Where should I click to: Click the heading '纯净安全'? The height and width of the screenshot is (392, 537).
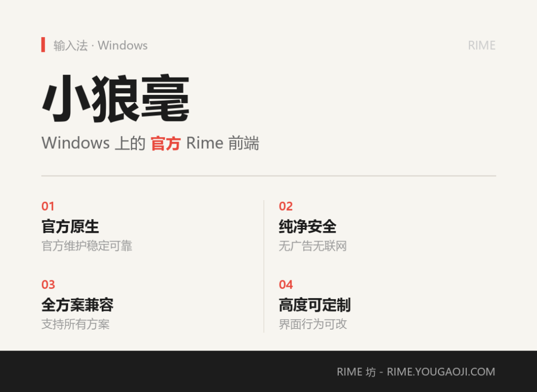[x=307, y=226]
